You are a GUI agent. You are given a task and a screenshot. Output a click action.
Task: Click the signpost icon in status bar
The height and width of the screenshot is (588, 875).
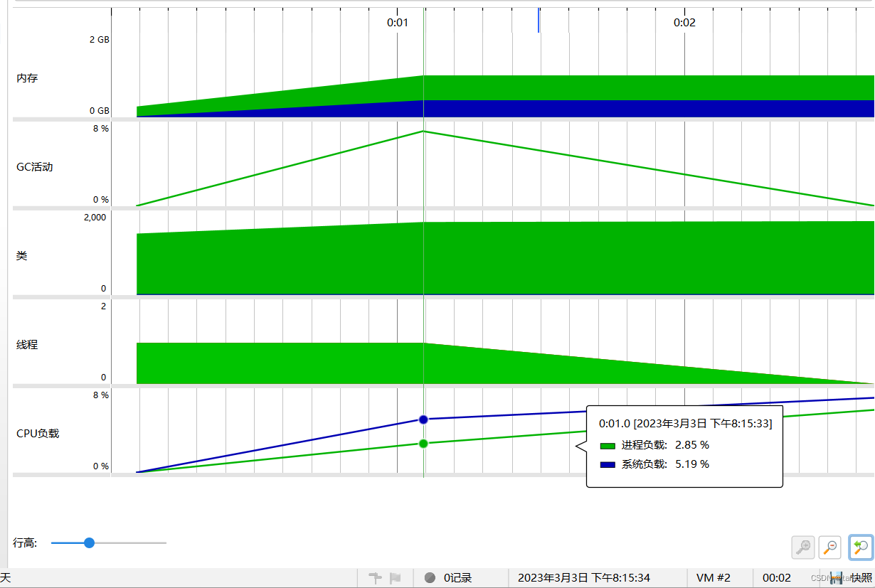pos(376,578)
